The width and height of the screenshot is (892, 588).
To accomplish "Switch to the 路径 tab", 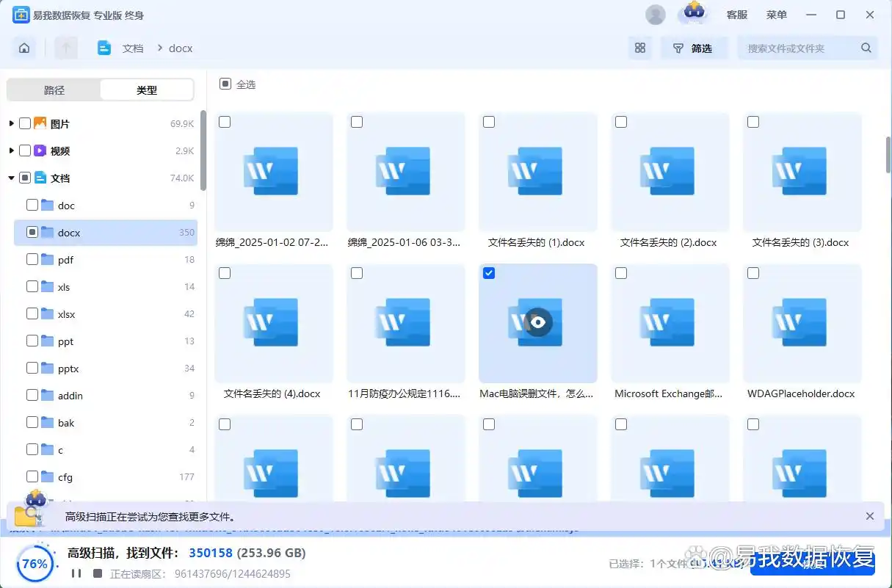I will (x=54, y=89).
